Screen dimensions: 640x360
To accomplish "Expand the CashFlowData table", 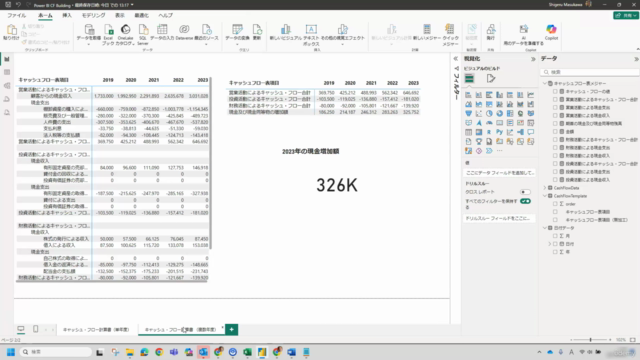I will pos(545,188).
